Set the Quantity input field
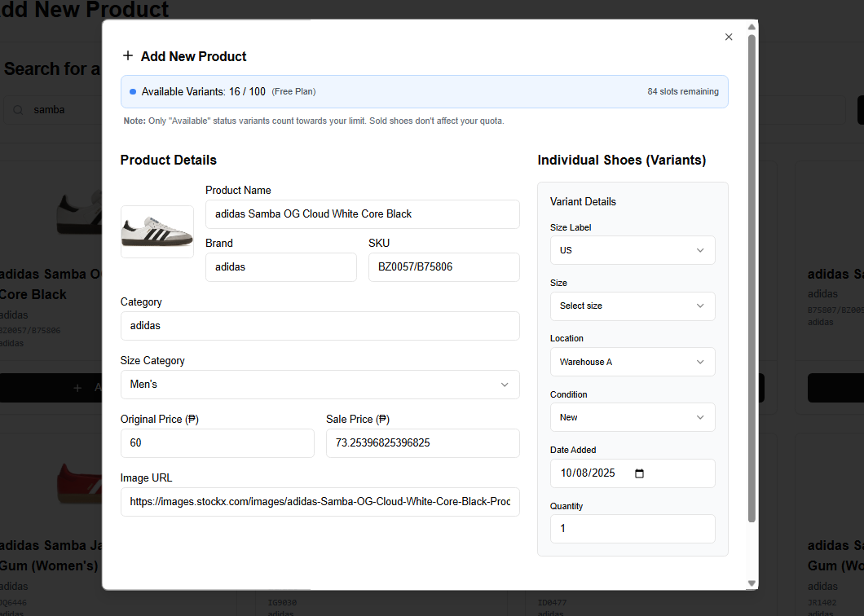864x616 pixels. point(633,529)
